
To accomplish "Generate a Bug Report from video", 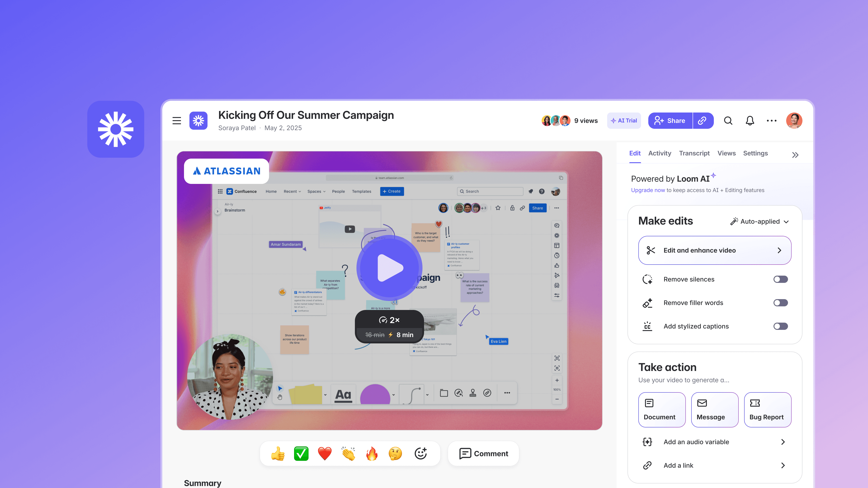I will point(767,410).
